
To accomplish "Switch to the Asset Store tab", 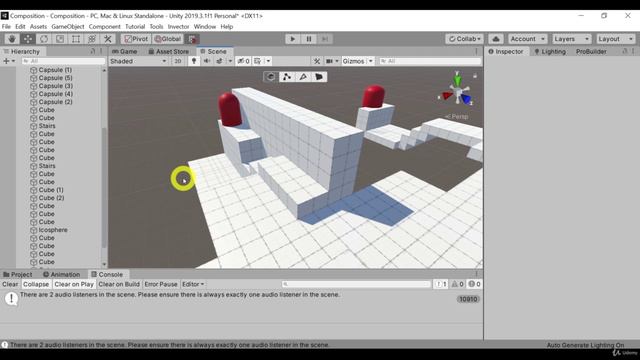I will point(169,51).
